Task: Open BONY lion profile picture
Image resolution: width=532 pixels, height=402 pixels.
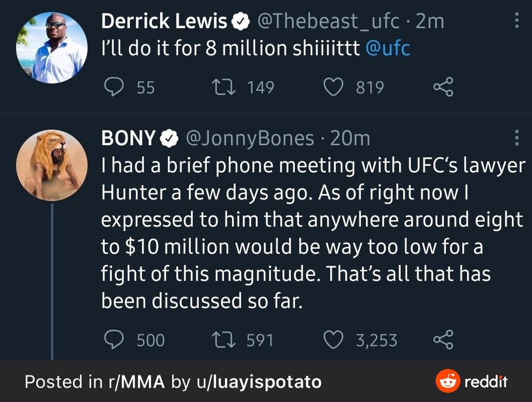Action: (52, 165)
